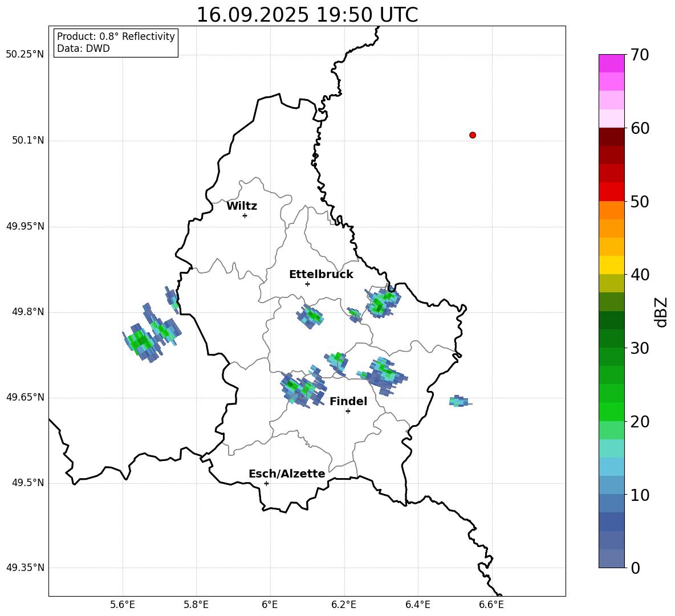675x616 pixels.
Task: Pick the orange swatch just below 50
Action: click(612, 210)
